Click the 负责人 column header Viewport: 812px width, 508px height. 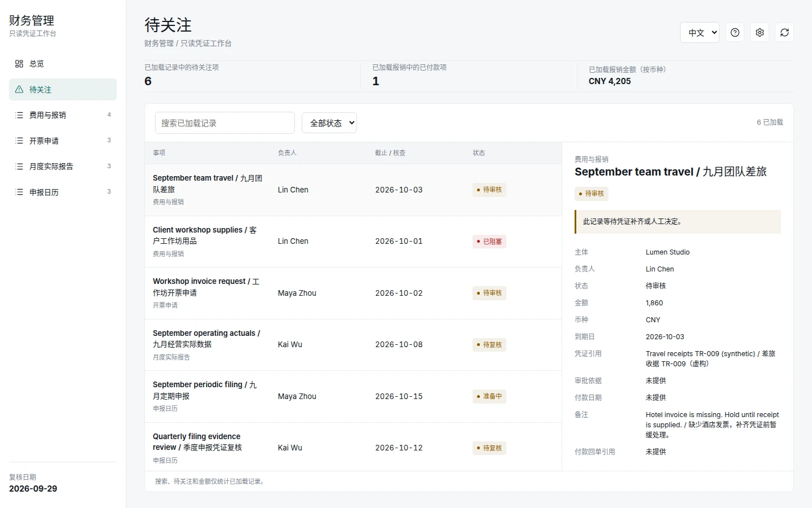[x=287, y=153]
